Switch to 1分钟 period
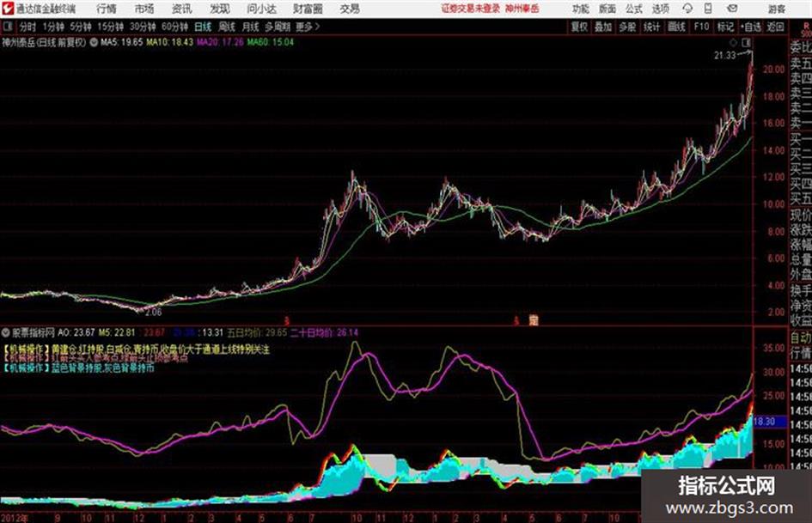This screenshot has height=523, width=812. coord(52,27)
